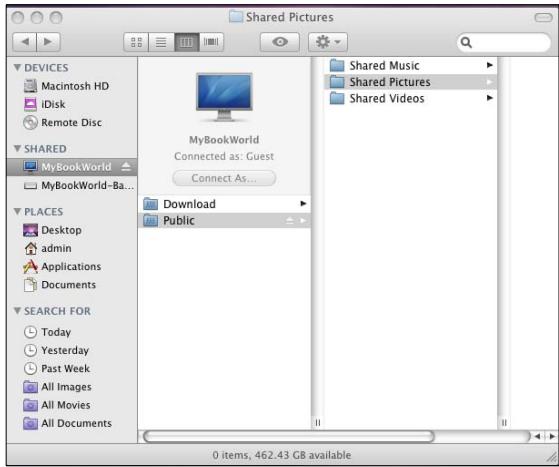Click the first column resize handle

point(318,423)
